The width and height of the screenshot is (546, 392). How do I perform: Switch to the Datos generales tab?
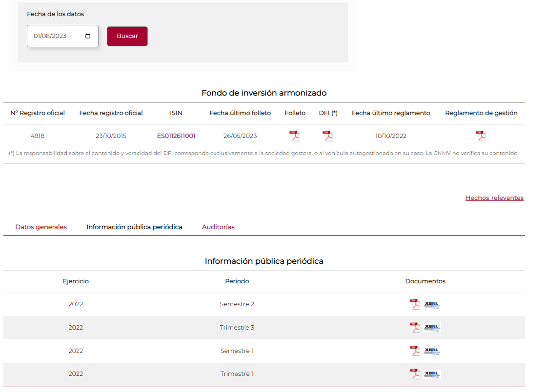point(41,227)
